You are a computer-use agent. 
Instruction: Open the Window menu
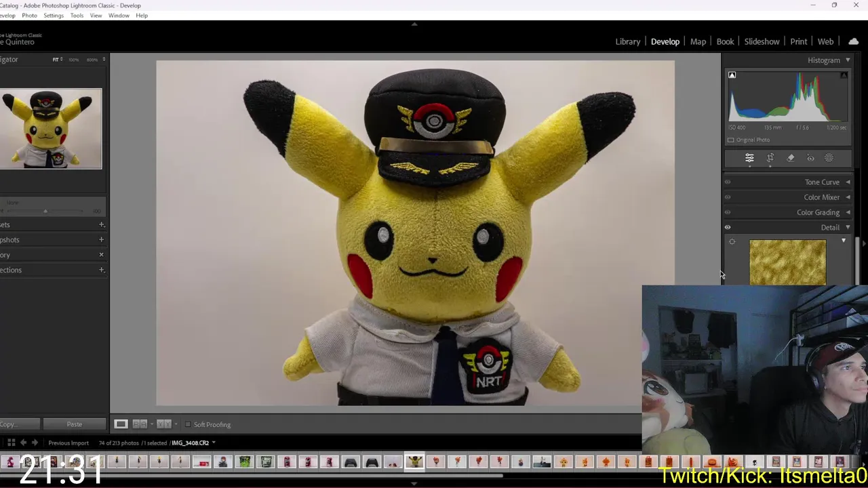(119, 15)
